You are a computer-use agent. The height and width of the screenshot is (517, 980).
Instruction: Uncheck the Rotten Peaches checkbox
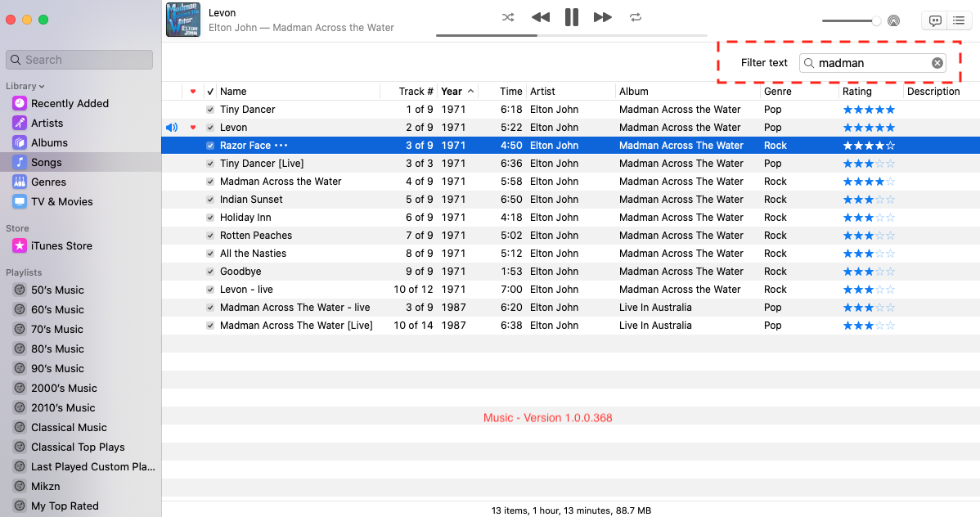click(x=210, y=236)
